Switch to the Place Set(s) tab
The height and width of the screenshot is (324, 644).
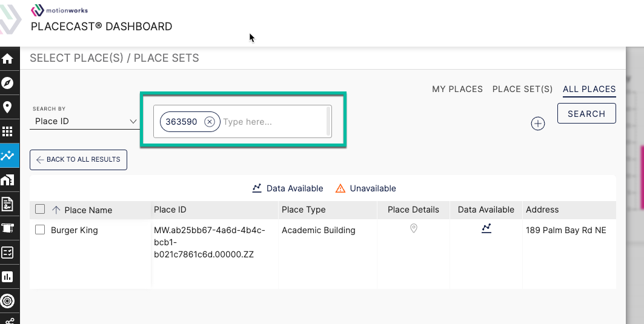pyautogui.click(x=522, y=89)
